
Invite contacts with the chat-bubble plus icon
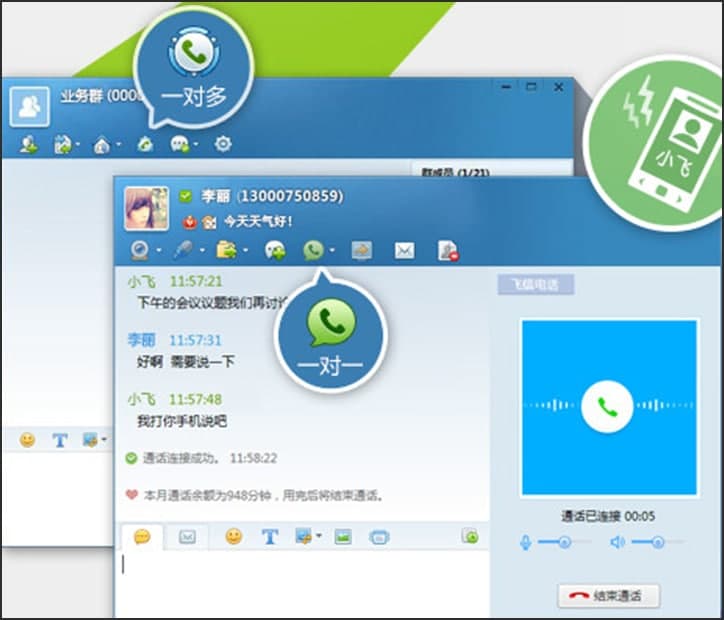(275, 251)
